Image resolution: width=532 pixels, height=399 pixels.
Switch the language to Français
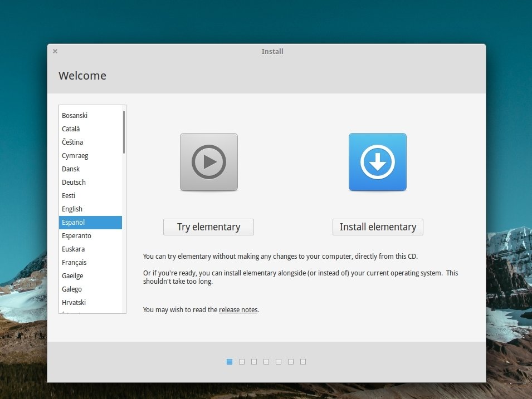point(90,263)
